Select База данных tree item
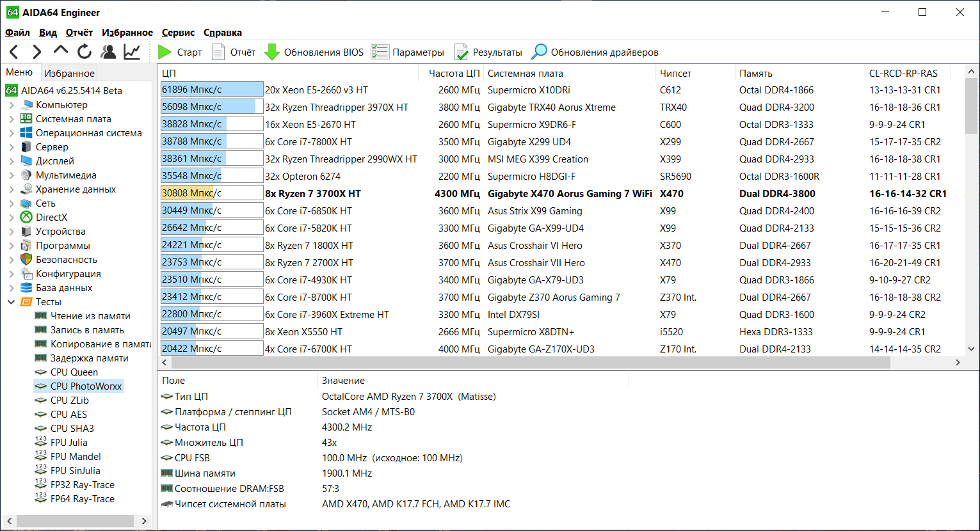This screenshot has width=980, height=531. click(64, 288)
